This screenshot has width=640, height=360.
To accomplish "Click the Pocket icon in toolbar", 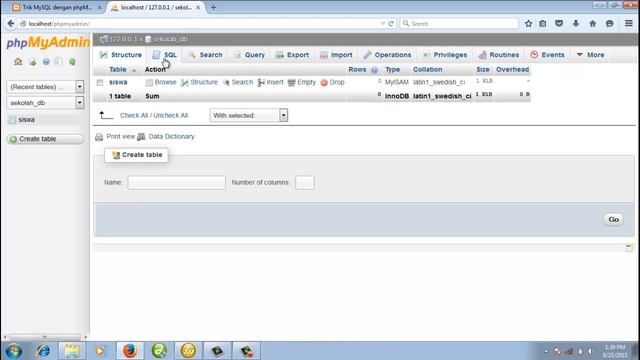I will [x=559, y=24].
